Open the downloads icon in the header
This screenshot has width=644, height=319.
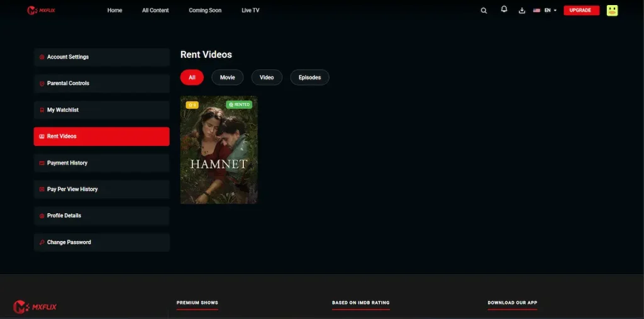tap(522, 11)
